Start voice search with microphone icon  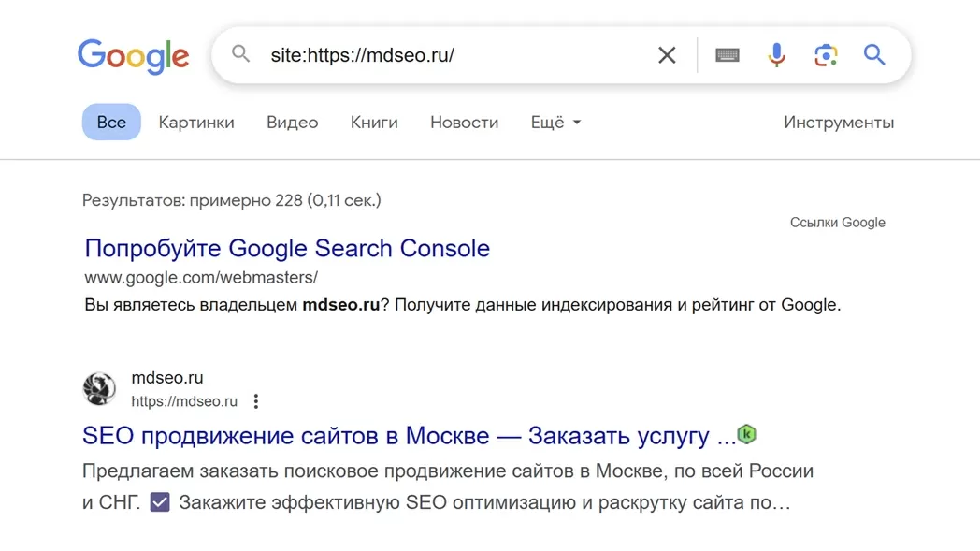[x=776, y=55]
